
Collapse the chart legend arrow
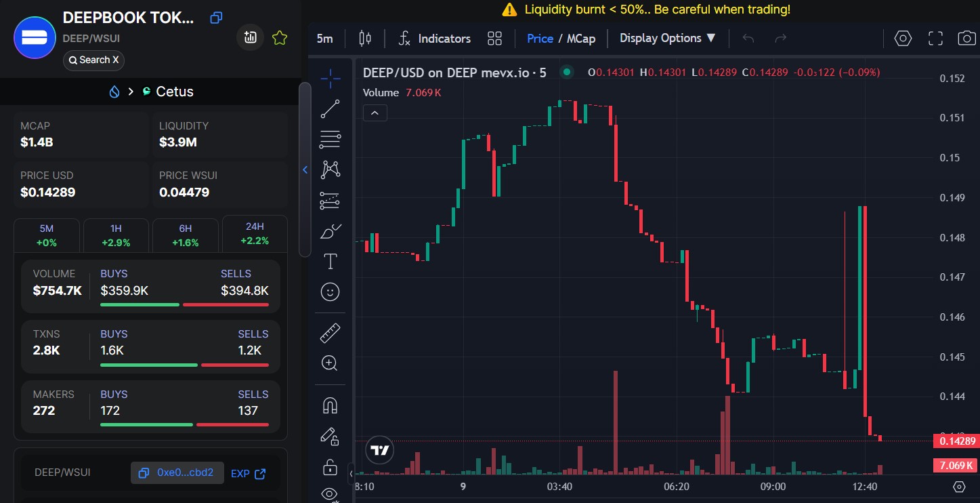(x=375, y=113)
